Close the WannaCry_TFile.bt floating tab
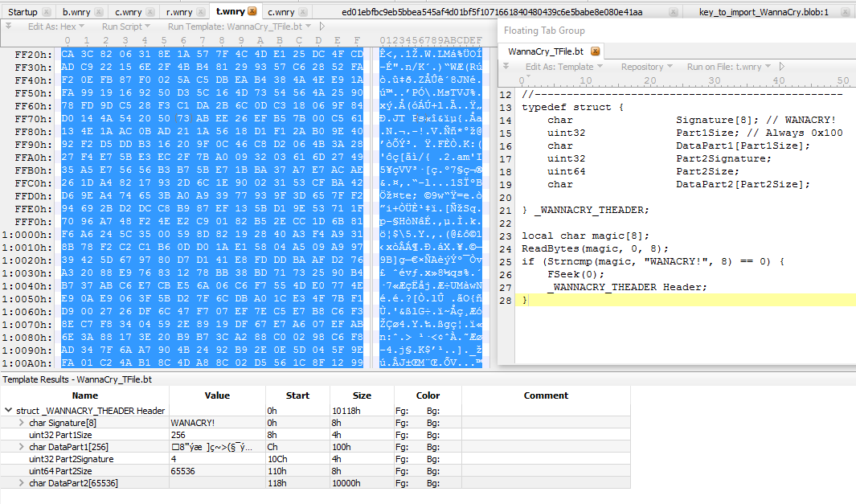Viewport: 856px width, 504px height. [595, 51]
